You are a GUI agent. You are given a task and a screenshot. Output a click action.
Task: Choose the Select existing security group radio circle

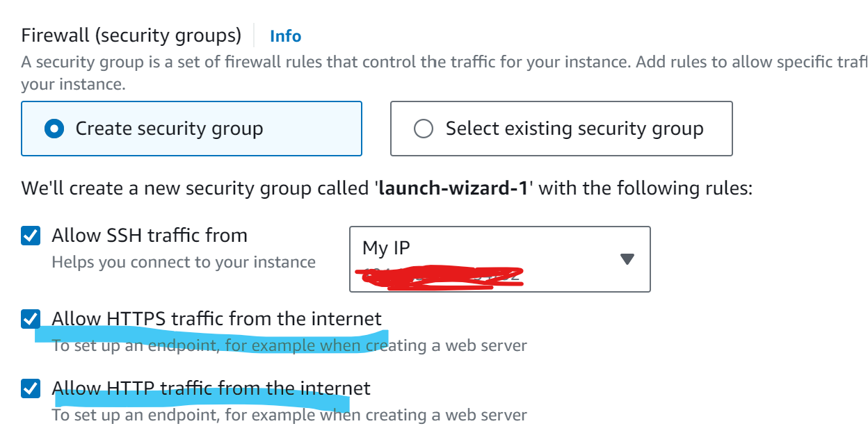424,129
